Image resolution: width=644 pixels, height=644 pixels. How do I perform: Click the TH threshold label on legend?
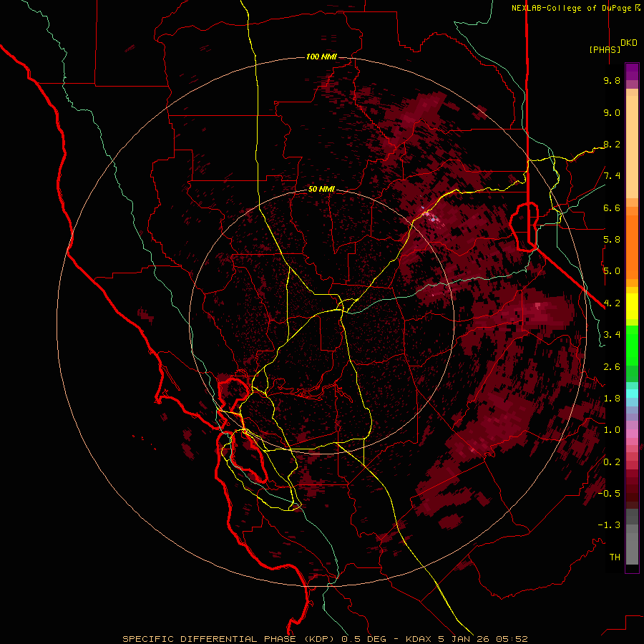tap(615, 557)
